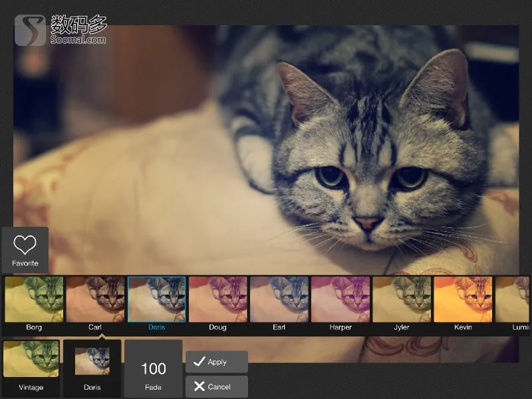Tap the Favorite heart icon

(x=25, y=245)
